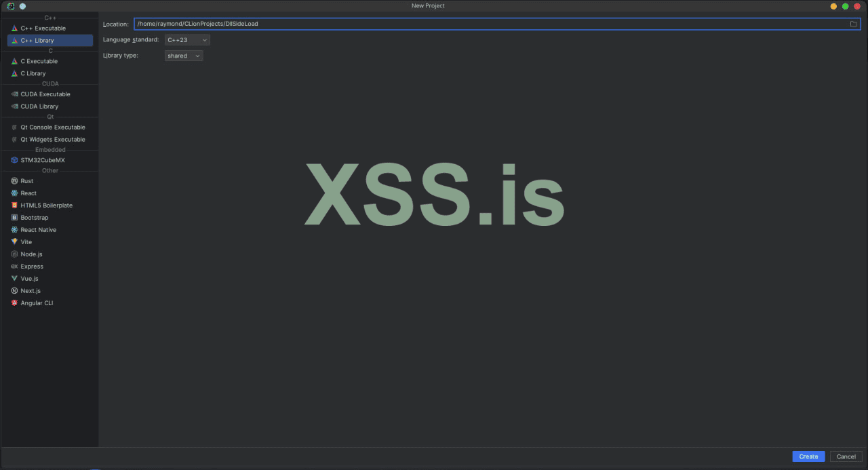868x470 pixels.
Task: Pick the React Native icon
Action: point(14,230)
